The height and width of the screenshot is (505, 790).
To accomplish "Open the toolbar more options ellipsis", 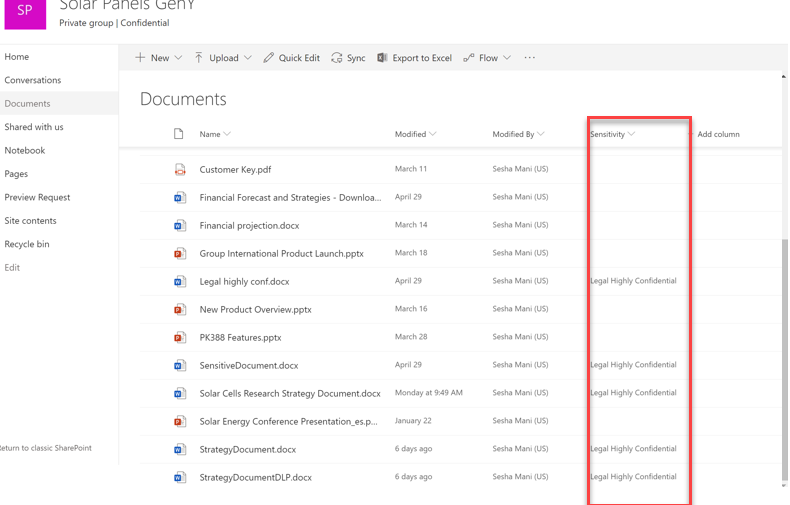I will (x=530, y=58).
